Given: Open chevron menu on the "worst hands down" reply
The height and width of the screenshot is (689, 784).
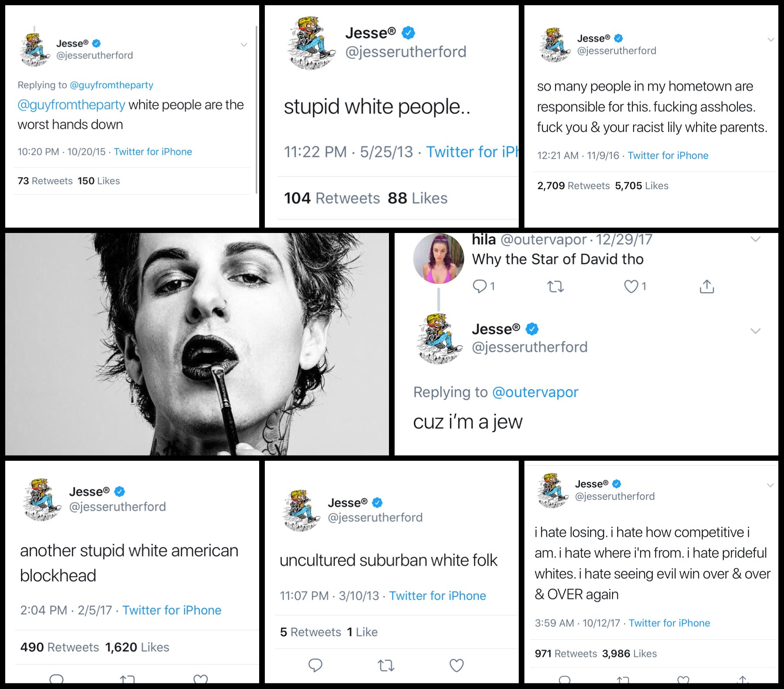Looking at the screenshot, I should click(x=244, y=44).
